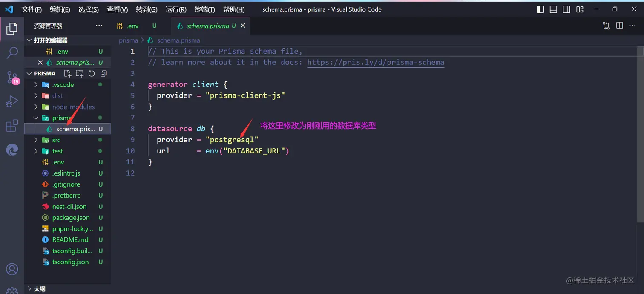Image resolution: width=644 pixels, height=294 pixels.
Task: Open the Explorer view in activity bar
Action: point(12,29)
